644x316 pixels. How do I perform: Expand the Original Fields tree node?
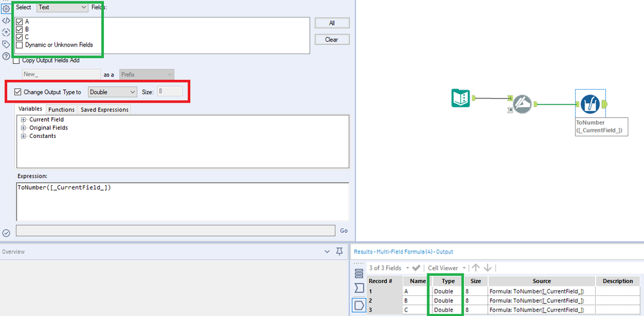[23, 128]
